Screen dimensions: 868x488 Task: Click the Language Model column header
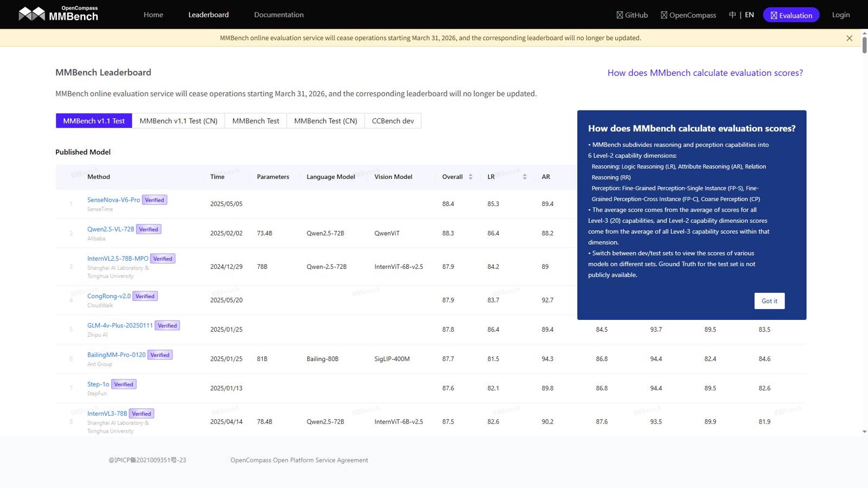(330, 177)
